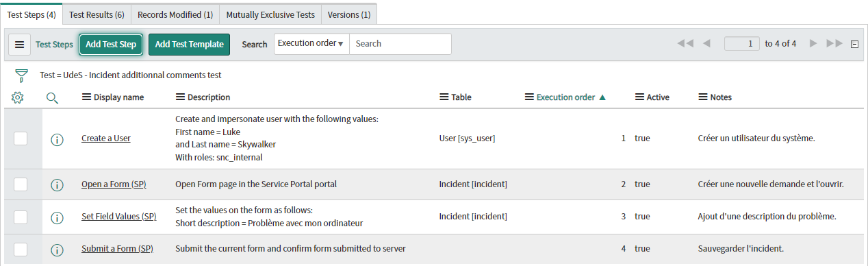Viewport: 868px width, 266px height.
Task: Collapse the Test Steps list
Action: 854,44
